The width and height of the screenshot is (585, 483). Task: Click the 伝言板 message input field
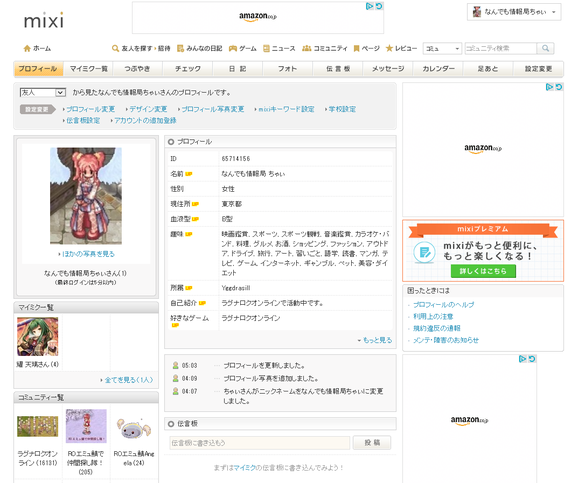click(260, 443)
